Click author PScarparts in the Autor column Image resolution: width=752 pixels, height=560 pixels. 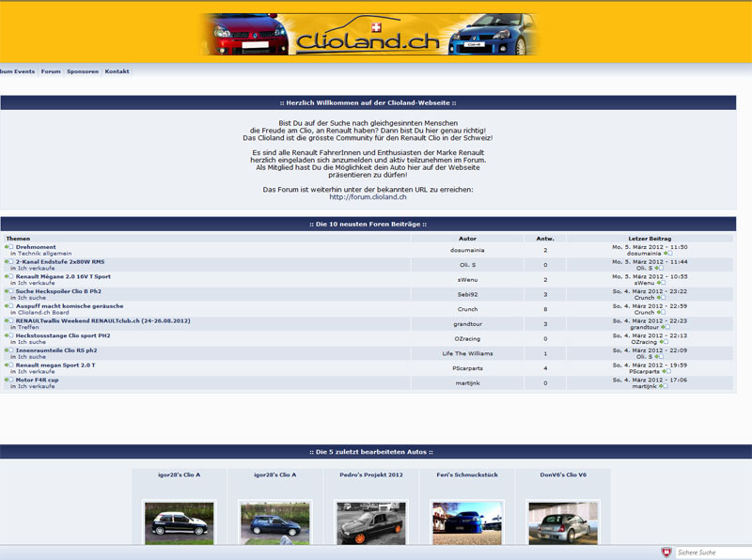pyautogui.click(x=467, y=368)
